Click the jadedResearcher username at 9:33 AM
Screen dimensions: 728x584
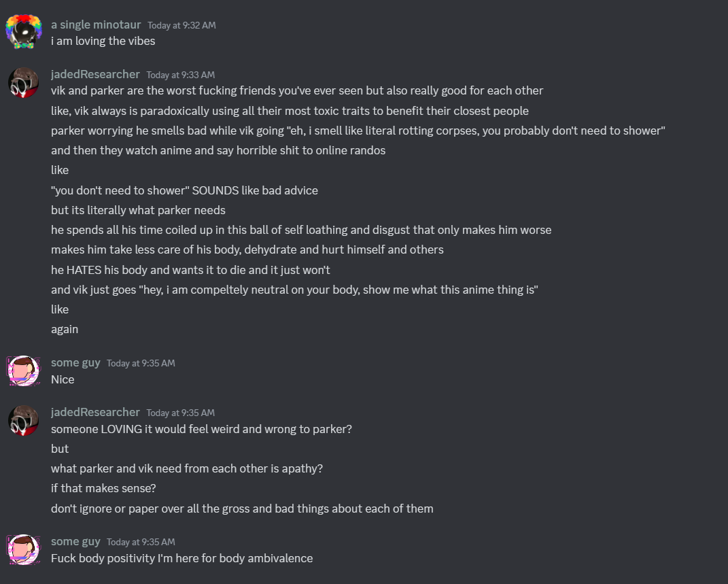(x=95, y=74)
